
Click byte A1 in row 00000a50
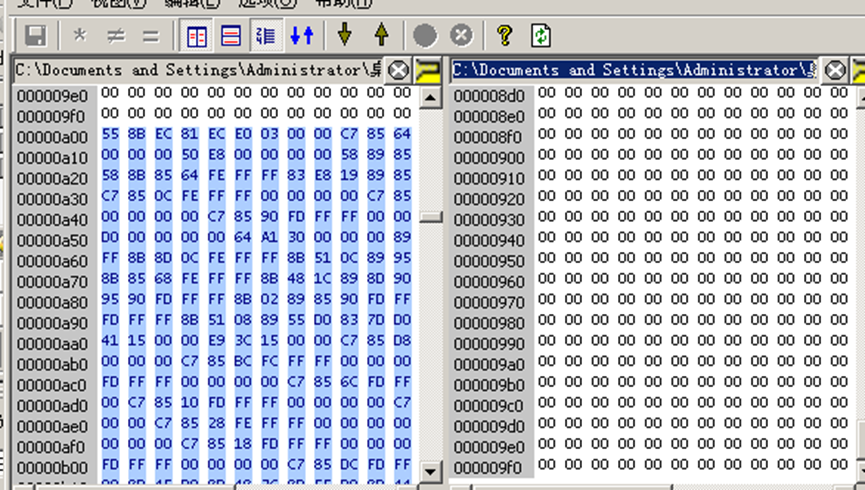(x=269, y=237)
